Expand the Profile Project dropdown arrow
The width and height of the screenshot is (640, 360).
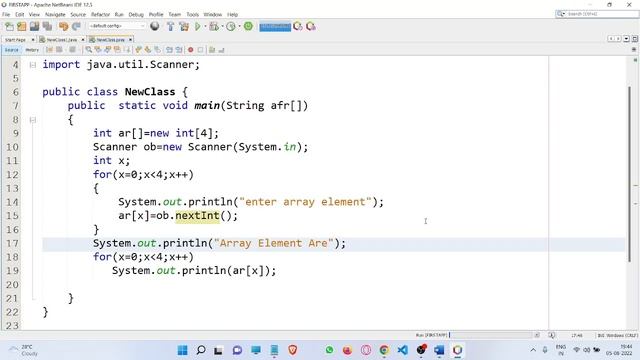(x=239, y=27)
